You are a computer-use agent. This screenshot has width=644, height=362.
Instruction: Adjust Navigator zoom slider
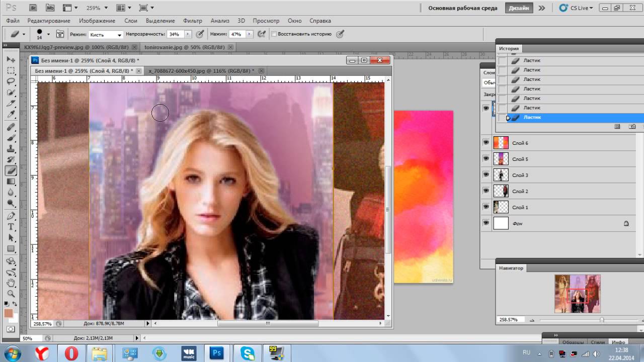point(602,320)
